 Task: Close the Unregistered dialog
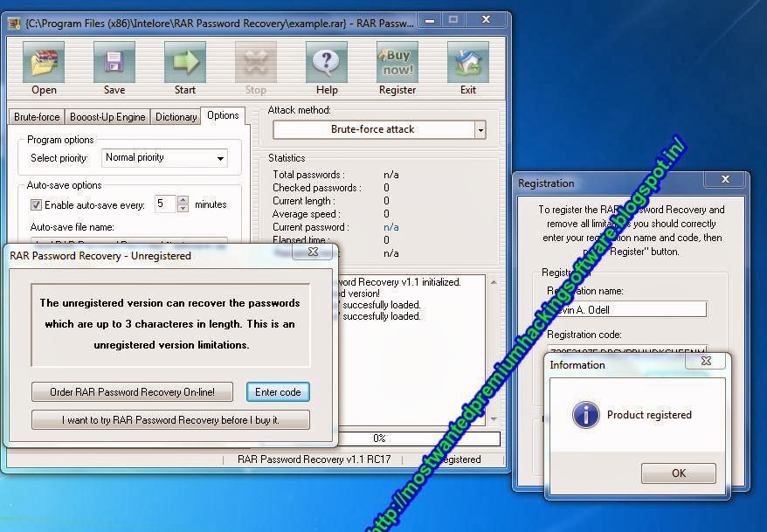point(313,252)
